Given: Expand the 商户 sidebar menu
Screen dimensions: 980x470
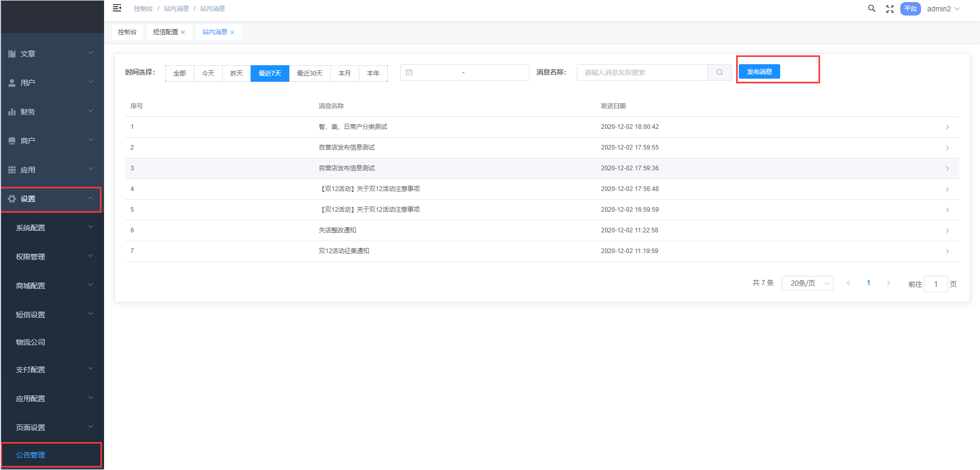Looking at the screenshot, I should (52, 141).
